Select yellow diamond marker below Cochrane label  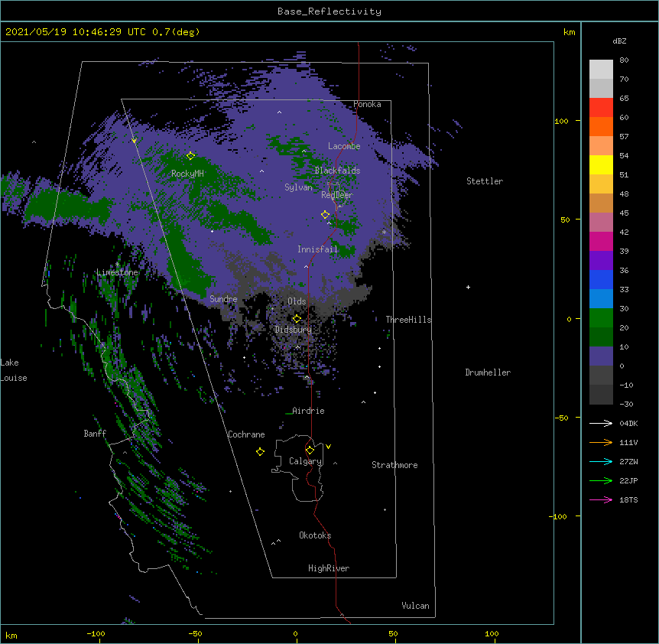[x=260, y=451]
